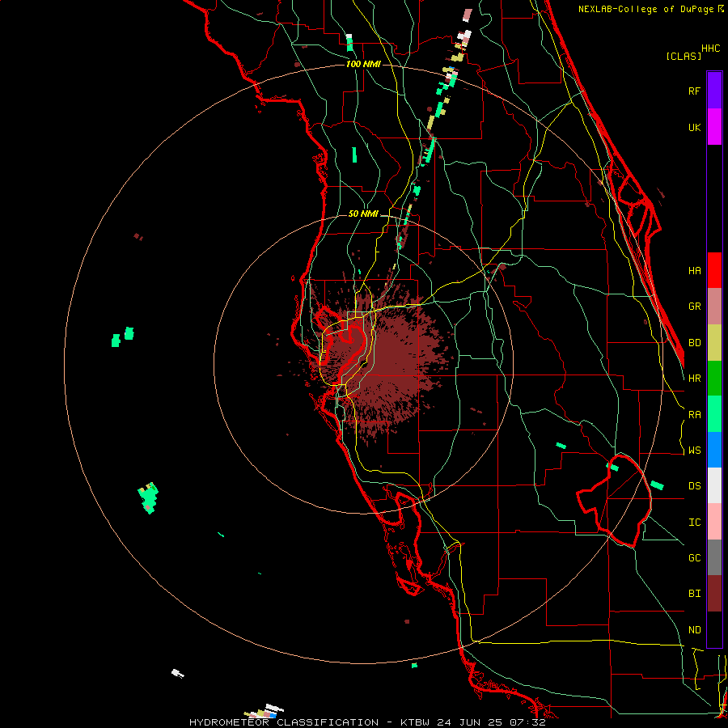728x728 pixels.
Task: Click the HA legend label
Action: pyautogui.click(x=695, y=270)
